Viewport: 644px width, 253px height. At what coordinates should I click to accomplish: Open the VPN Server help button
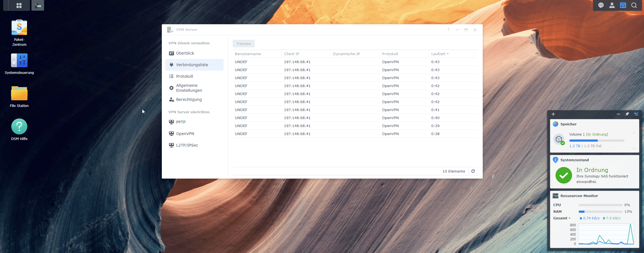tap(449, 30)
